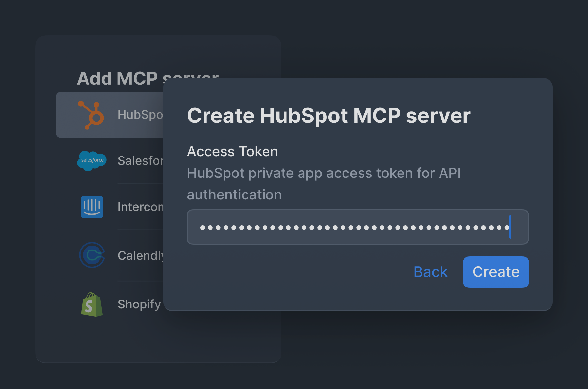588x389 pixels.
Task: Select the Shopify server entry
Action: click(x=110, y=305)
